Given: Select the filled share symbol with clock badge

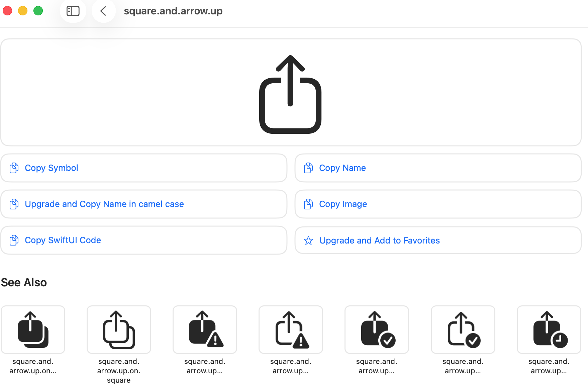Looking at the screenshot, I should point(549,329).
